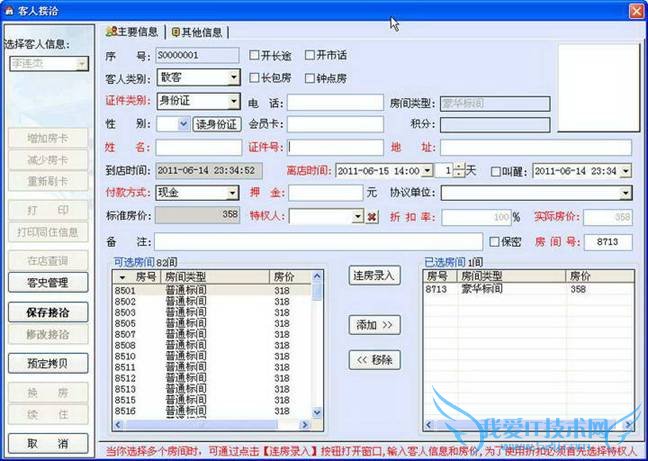
Task: Click the 备注 remarks input field
Action: (x=318, y=242)
